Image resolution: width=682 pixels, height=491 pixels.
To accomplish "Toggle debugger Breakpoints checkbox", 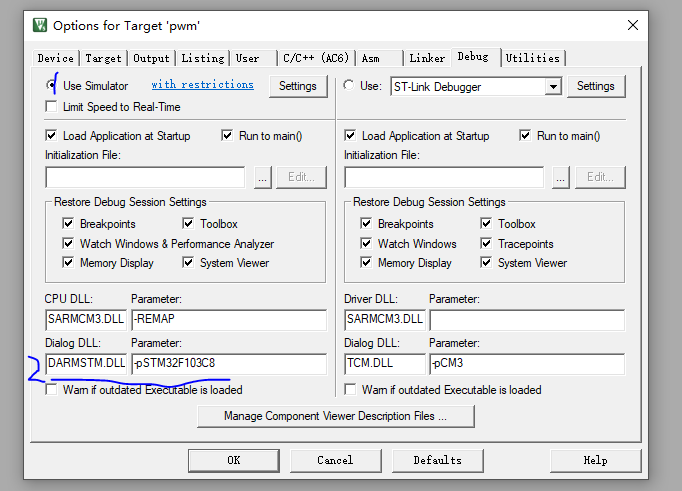I will [366, 224].
